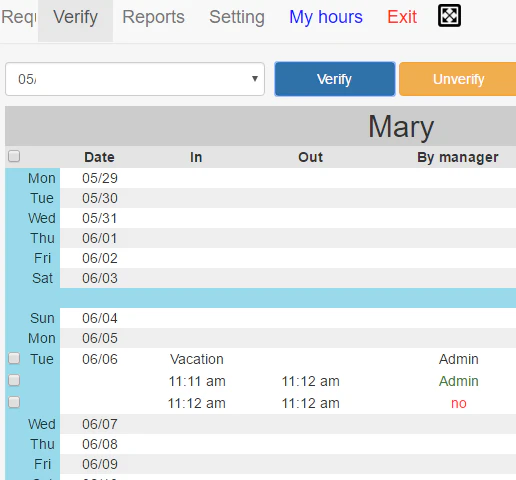The width and height of the screenshot is (516, 480).
Task: Open the partially visible Request tab
Action: (x=18, y=17)
